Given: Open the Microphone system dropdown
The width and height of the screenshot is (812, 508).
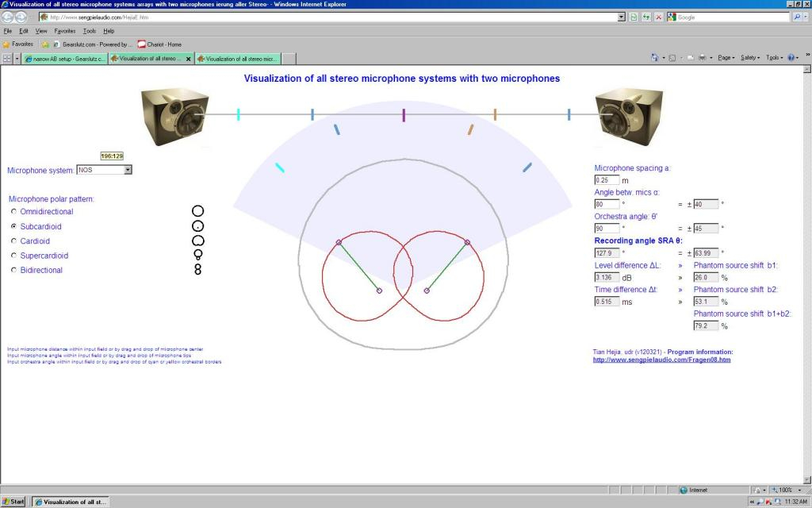Looking at the screenshot, I should (x=128, y=170).
